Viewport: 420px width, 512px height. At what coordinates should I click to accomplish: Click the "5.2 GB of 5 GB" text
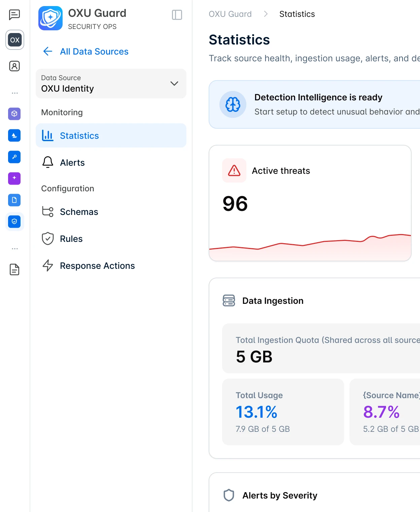pyautogui.click(x=391, y=429)
